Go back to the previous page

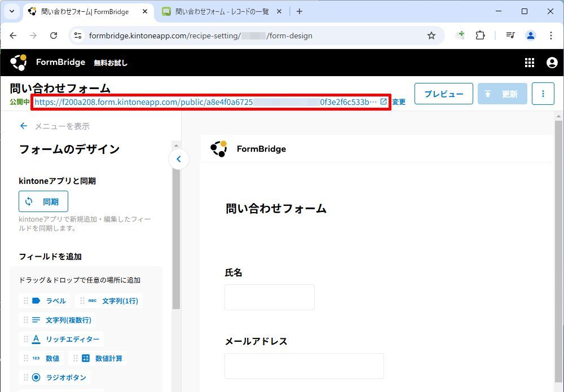click(x=14, y=35)
